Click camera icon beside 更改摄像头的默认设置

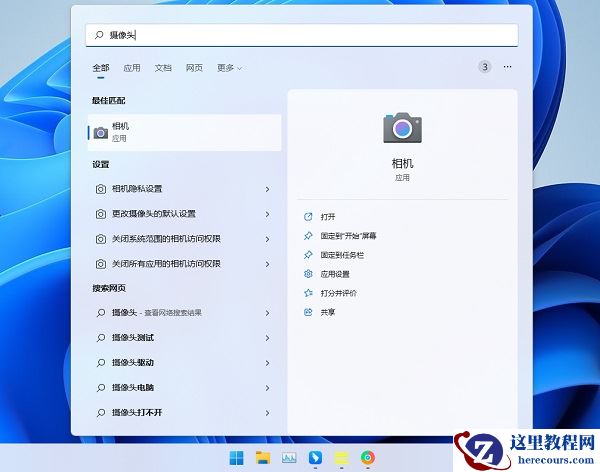pyautogui.click(x=101, y=214)
